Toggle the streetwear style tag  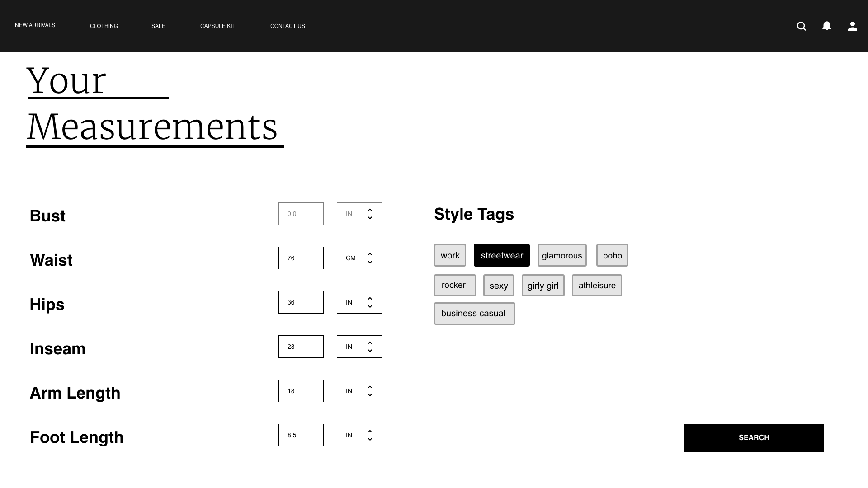point(501,255)
